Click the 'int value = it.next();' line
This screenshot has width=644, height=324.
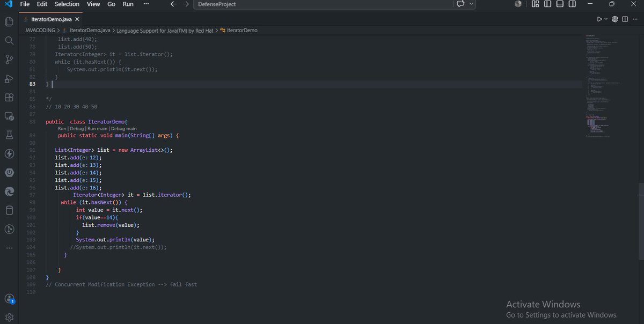(x=109, y=210)
